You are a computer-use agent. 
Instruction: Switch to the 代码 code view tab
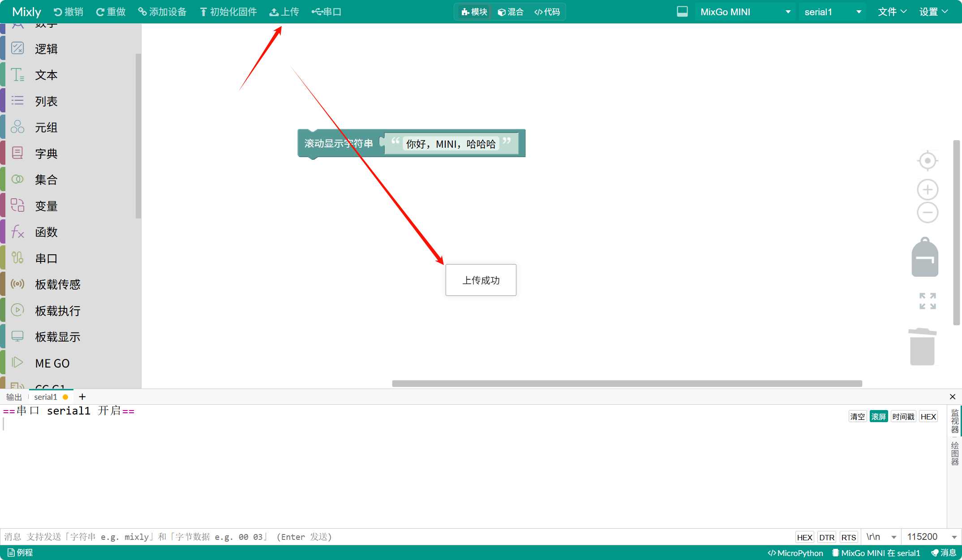coord(547,12)
